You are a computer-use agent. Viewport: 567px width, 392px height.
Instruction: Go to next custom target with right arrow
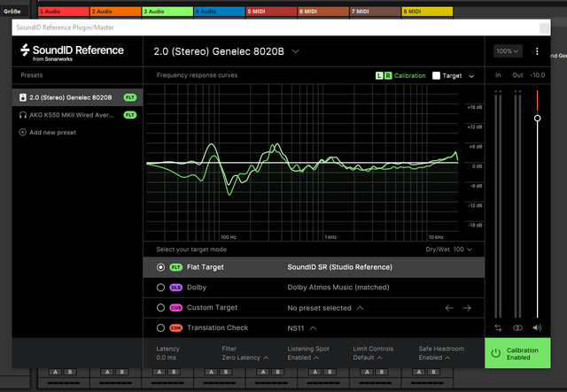pos(467,308)
